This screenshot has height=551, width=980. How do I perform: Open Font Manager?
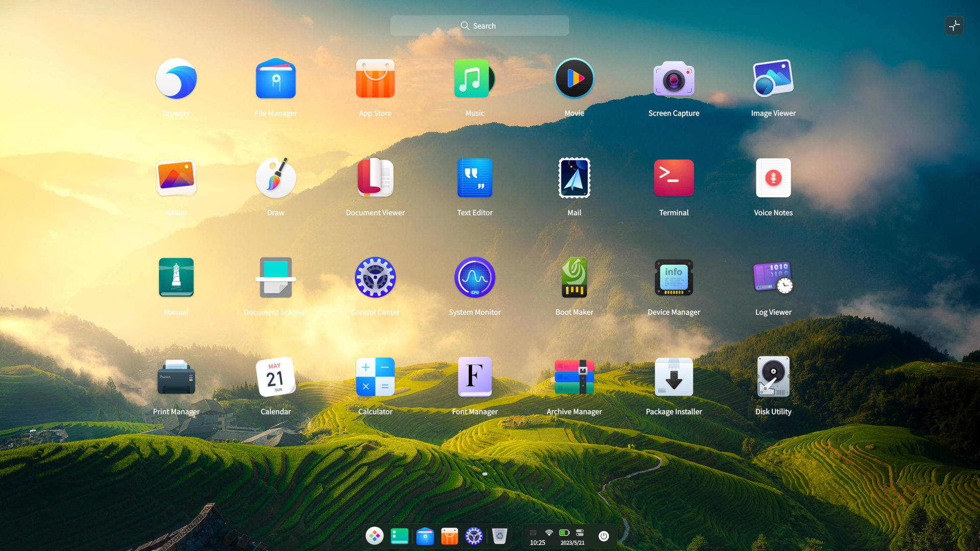474,377
